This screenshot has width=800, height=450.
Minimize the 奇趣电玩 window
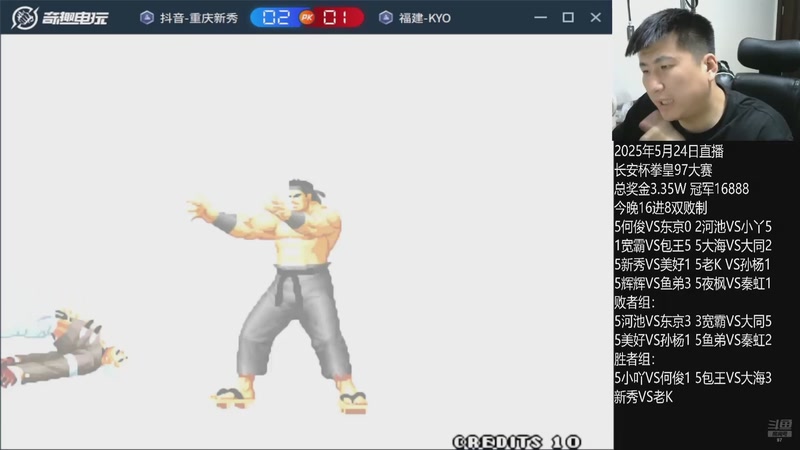pyautogui.click(x=540, y=17)
